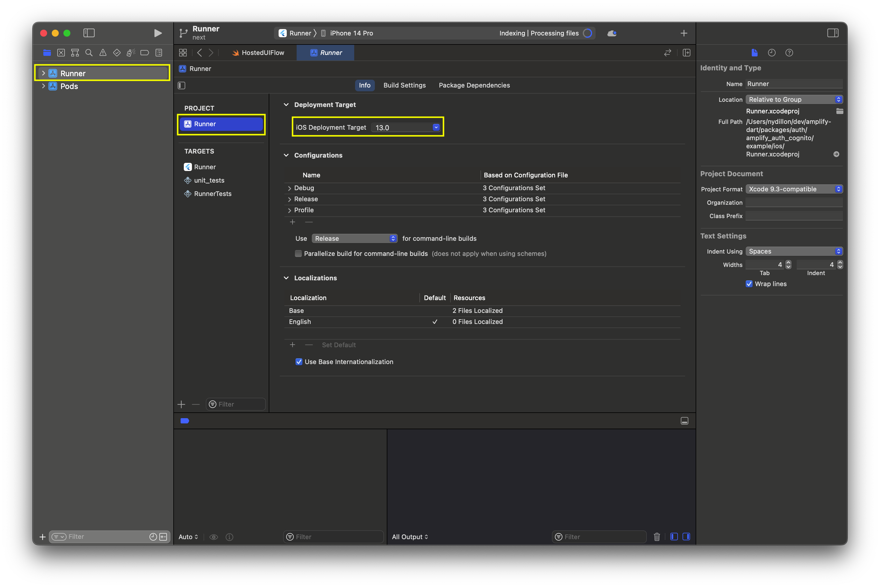880x588 pixels.
Task: Select the Runner project under PROJECT
Action: tap(221, 124)
